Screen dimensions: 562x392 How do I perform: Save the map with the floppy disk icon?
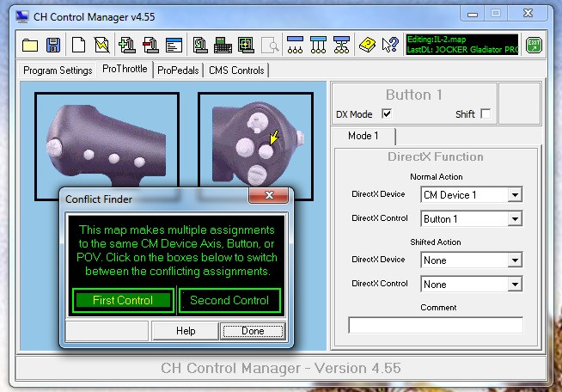[x=53, y=46]
